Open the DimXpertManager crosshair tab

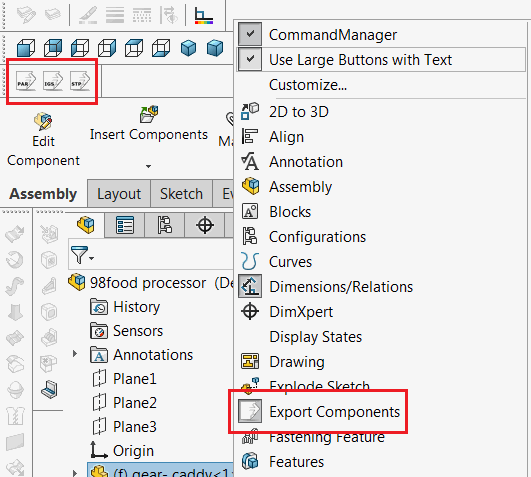point(205,225)
